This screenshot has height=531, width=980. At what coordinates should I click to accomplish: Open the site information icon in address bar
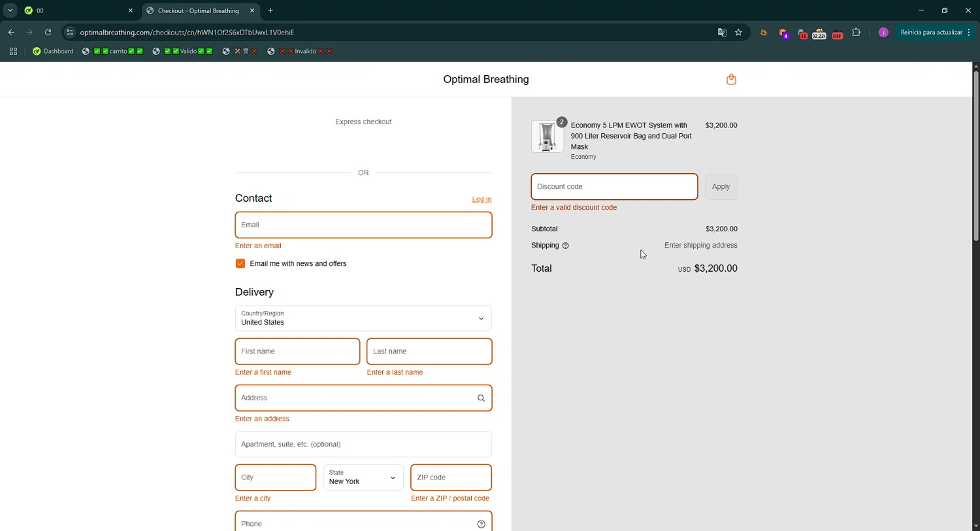click(70, 32)
